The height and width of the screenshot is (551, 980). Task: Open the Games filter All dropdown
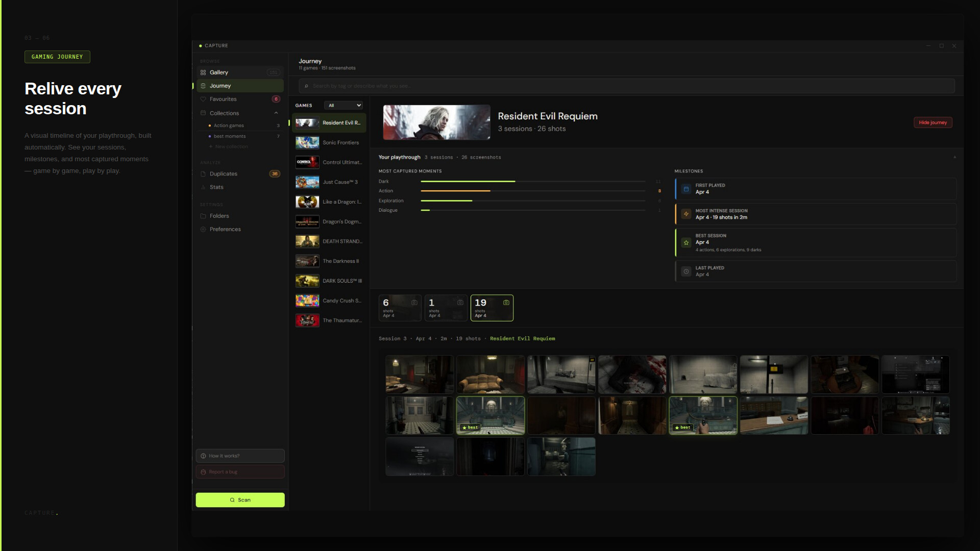tap(344, 106)
